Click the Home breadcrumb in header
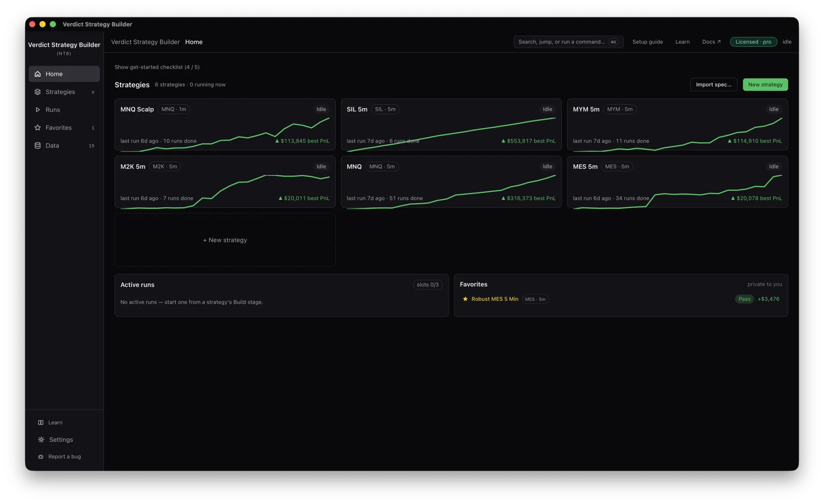This screenshot has width=824, height=504. pyautogui.click(x=194, y=42)
